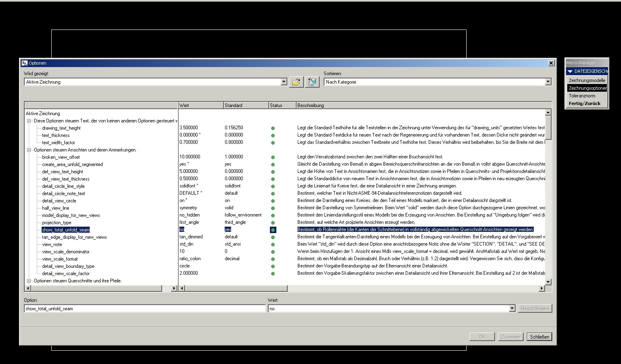Image resolution: width=621 pixels, height=364 pixels.
Task: Select text_thickness option
Action: click(56, 135)
